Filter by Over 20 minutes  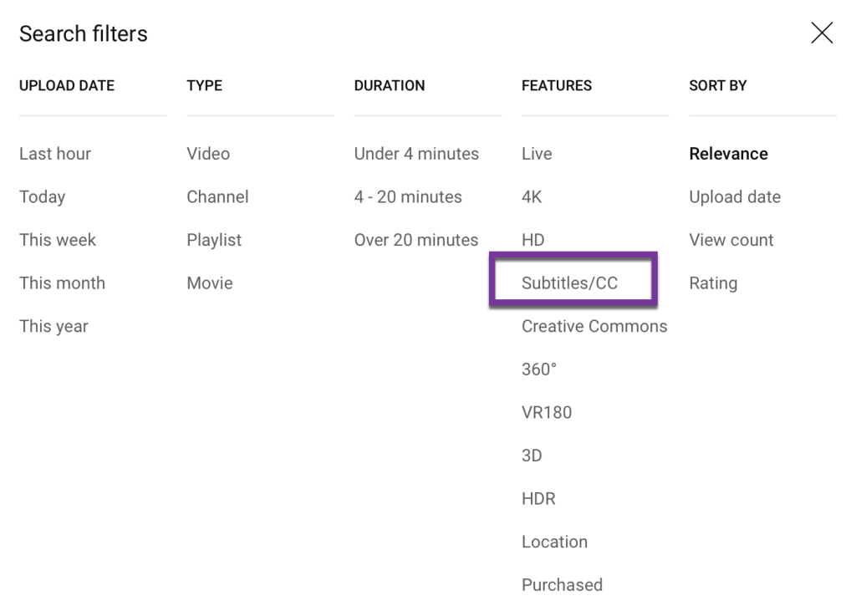click(416, 240)
